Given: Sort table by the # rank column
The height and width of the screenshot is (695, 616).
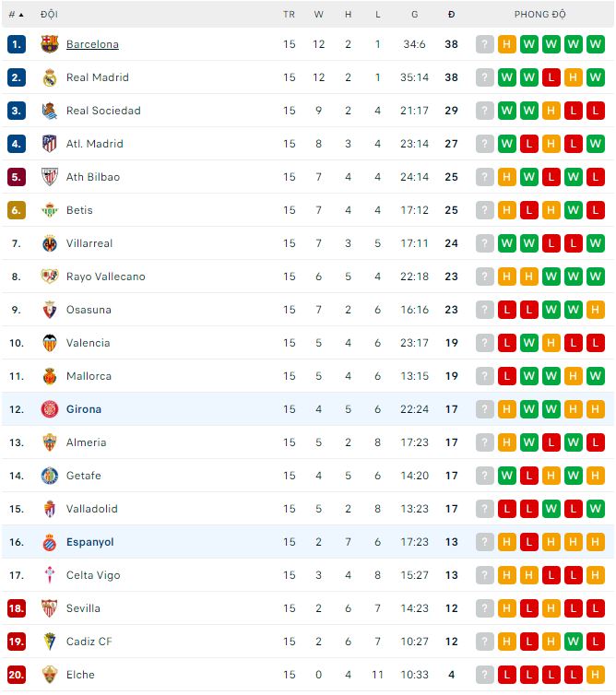Looking at the screenshot, I should pos(16,15).
